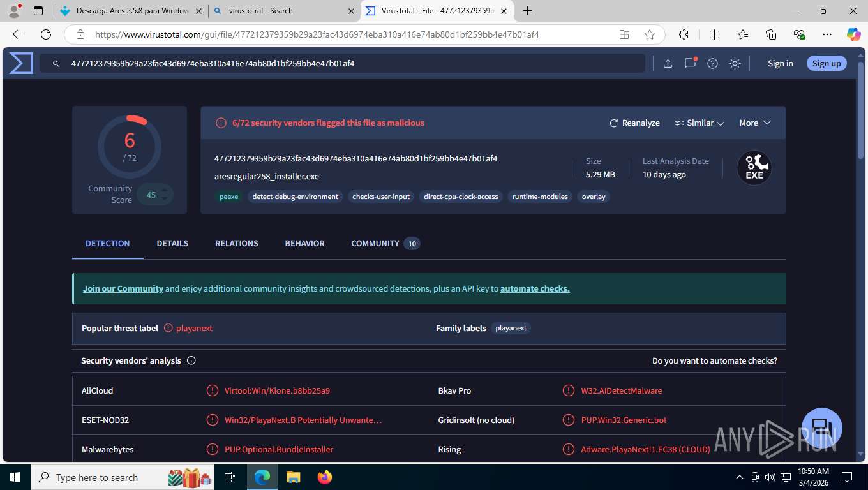Click the playanext family label chip
868x490 pixels.
pyautogui.click(x=511, y=328)
